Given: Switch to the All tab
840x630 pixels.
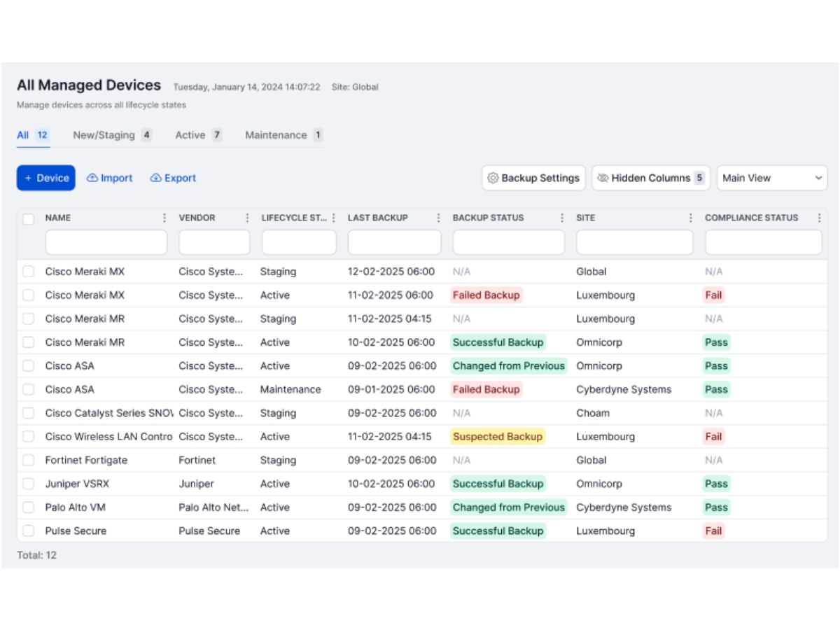Looking at the screenshot, I should click(33, 135).
